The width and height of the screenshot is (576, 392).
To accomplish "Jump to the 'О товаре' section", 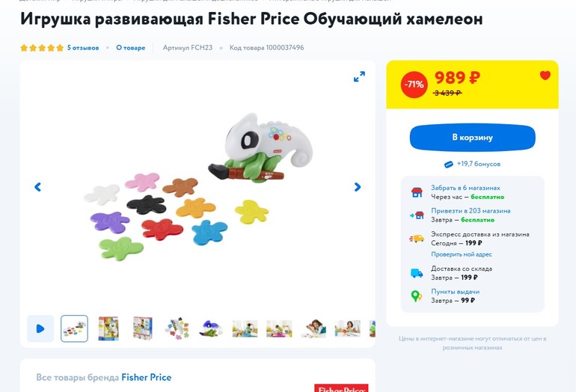I will [130, 48].
